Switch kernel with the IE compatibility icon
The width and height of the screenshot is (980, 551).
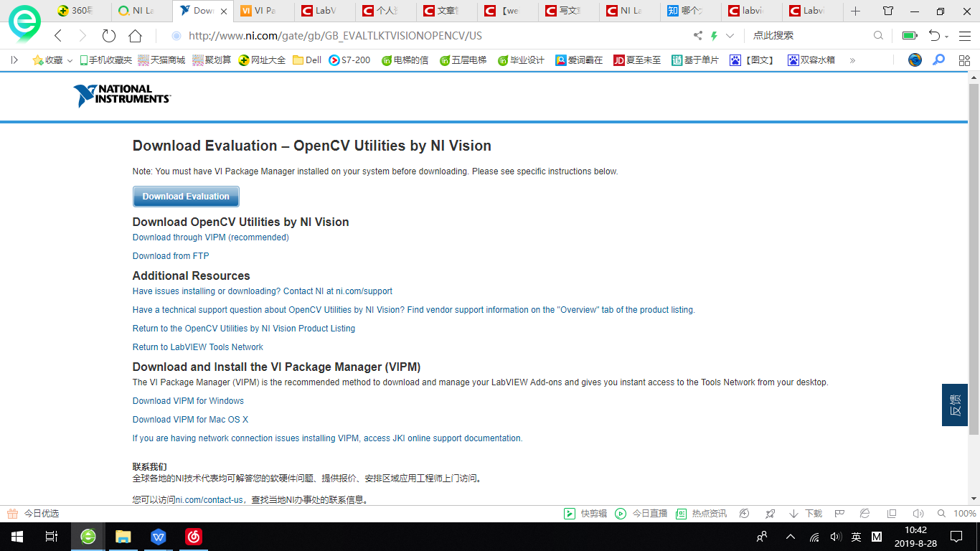(x=864, y=513)
